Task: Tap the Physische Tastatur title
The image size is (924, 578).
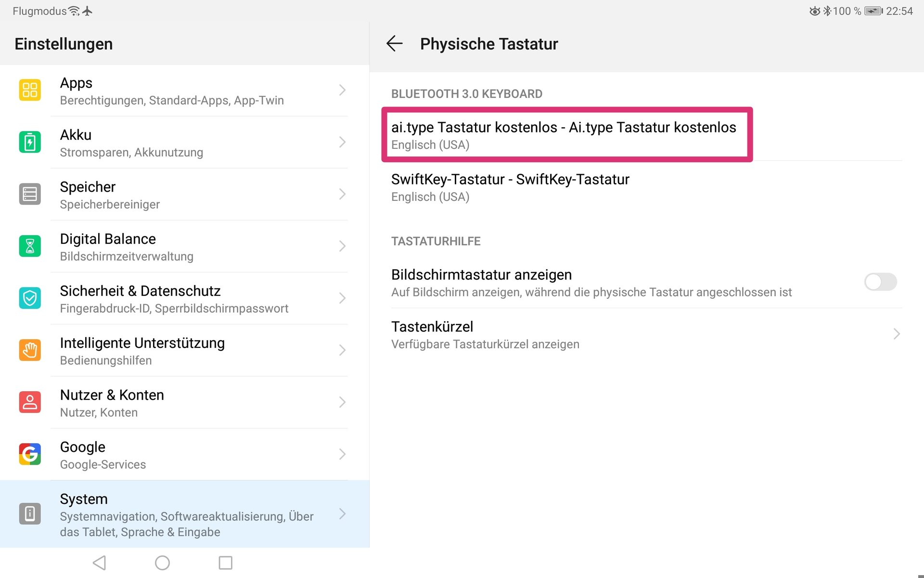Action: [489, 44]
